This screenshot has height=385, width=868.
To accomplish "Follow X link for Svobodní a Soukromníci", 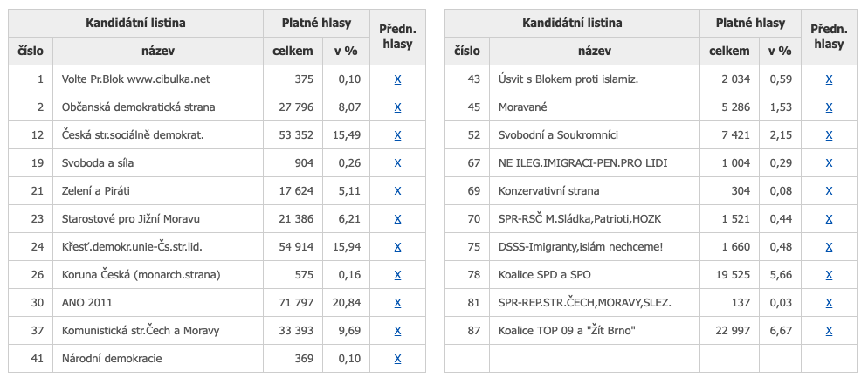I will click(x=829, y=135).
